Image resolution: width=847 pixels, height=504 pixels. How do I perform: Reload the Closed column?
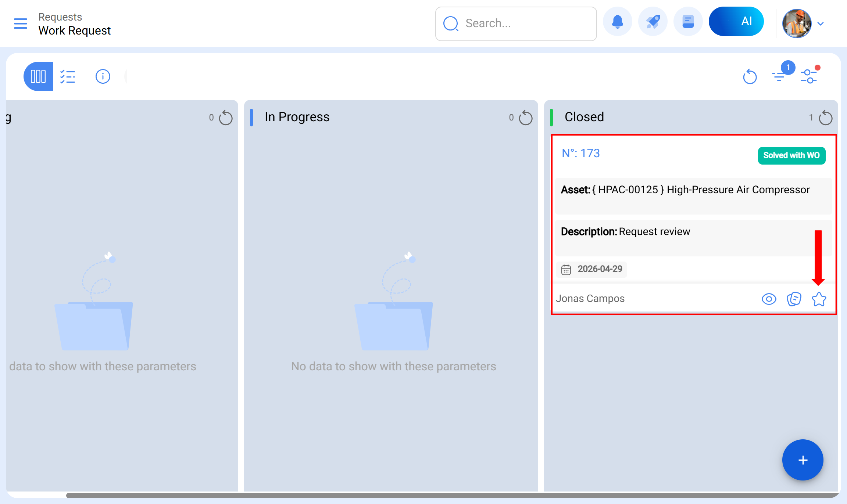[x=826, y=118]
